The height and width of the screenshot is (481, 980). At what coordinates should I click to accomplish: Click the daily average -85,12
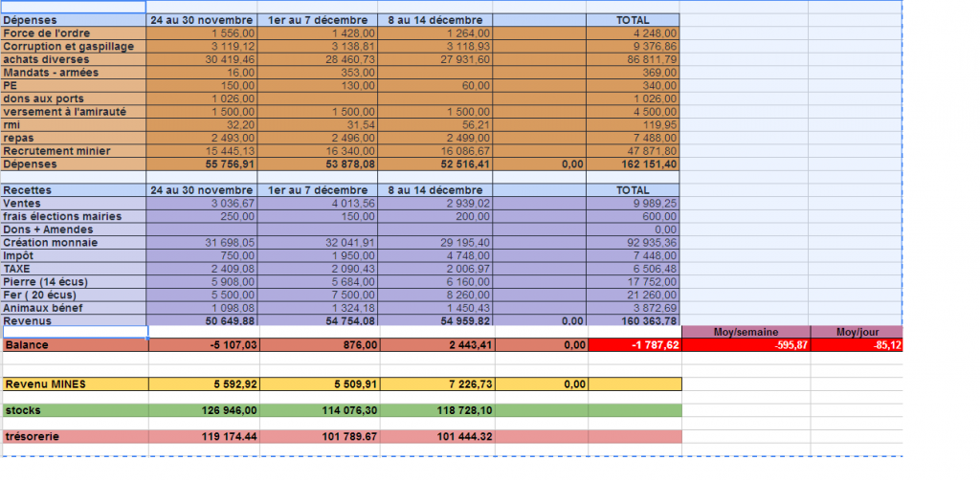click(857, 345)
